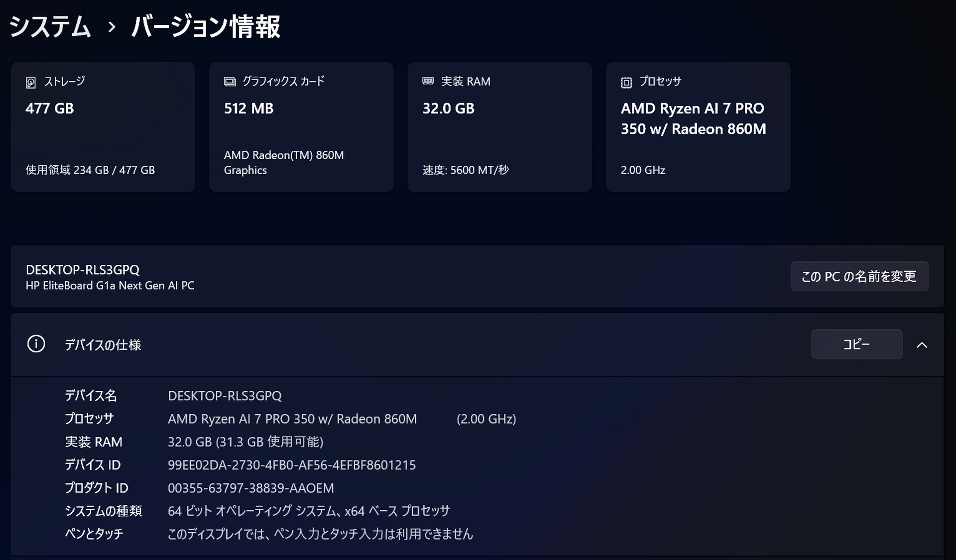This screenshot has width=956, height=560.
Task: Go back to システム breadcrumb
Action: pyautogui.click(x=50, y=26)
